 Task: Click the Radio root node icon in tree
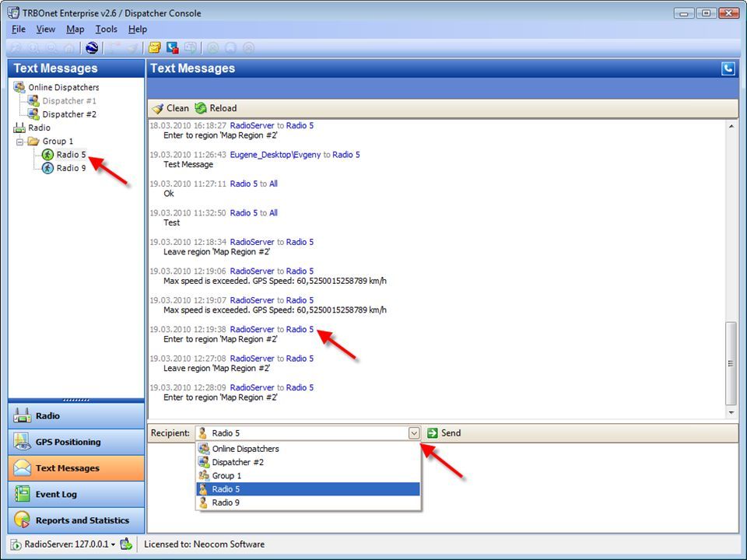(x=19, y=128)
